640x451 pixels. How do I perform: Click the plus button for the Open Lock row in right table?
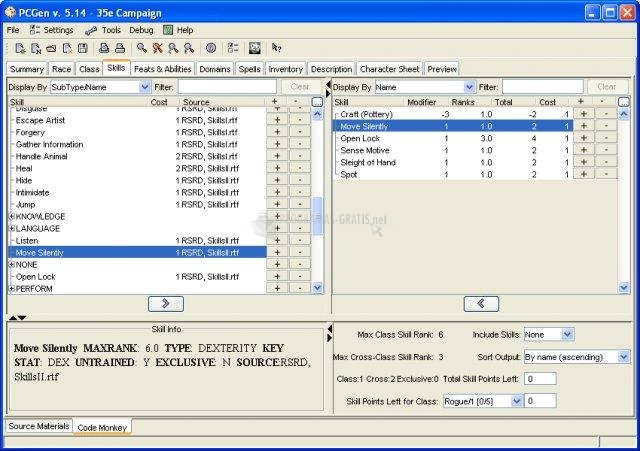[584, 138]
